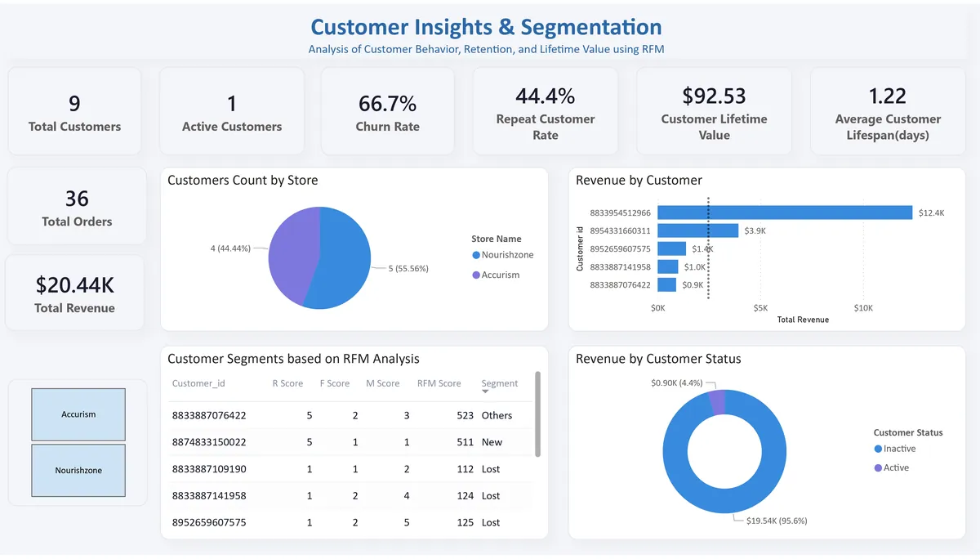The image size is (980, 559).
Task: Click the 'Customer Segments based on RFM Analysis' title
Action: (293, 359)
